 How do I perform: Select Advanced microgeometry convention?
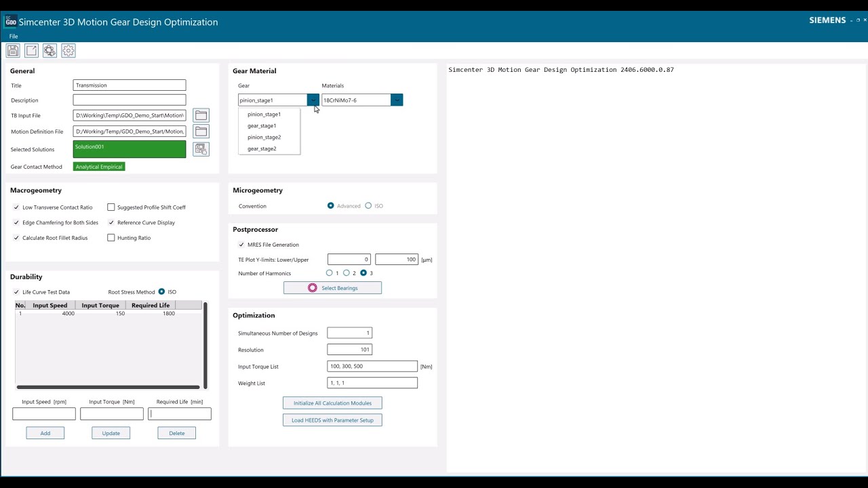coord(331,206)
